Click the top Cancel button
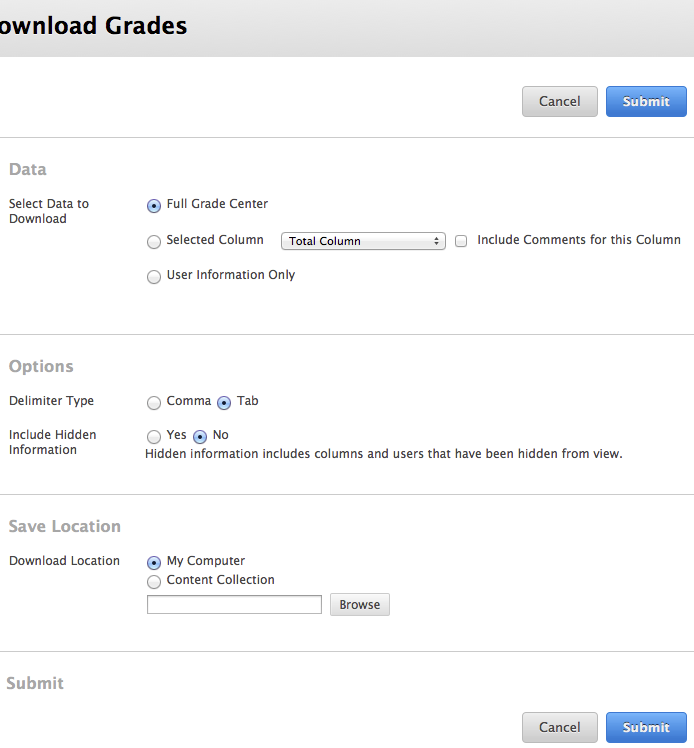 [x=559, y=101]
